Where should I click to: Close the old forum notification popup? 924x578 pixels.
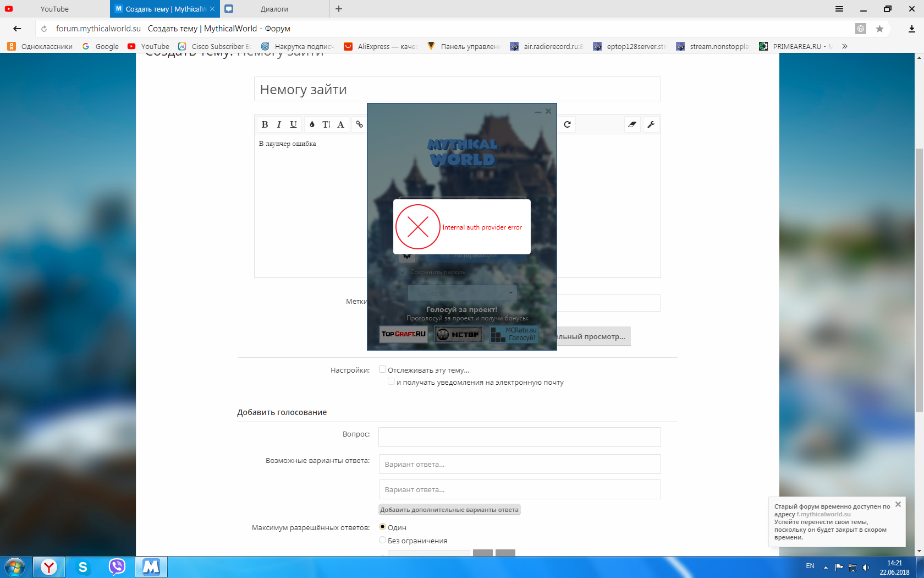[x=898, y=504]
